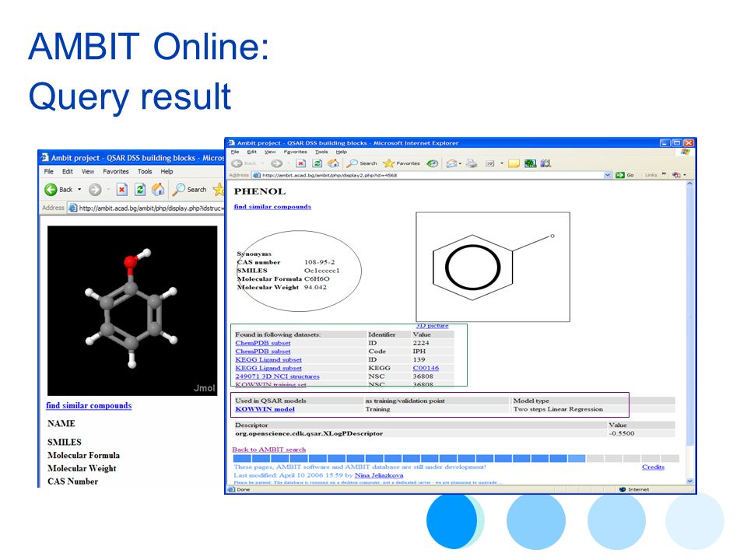
Task: Go Home in left browser window
Action: (158, 190)
